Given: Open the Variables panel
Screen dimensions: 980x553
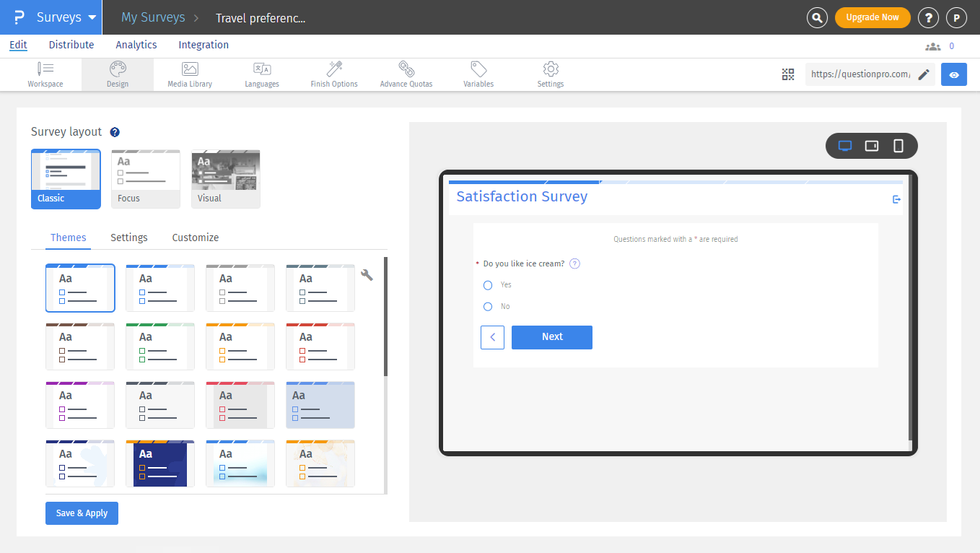Looking at the screenshot, I should [478, 74].
